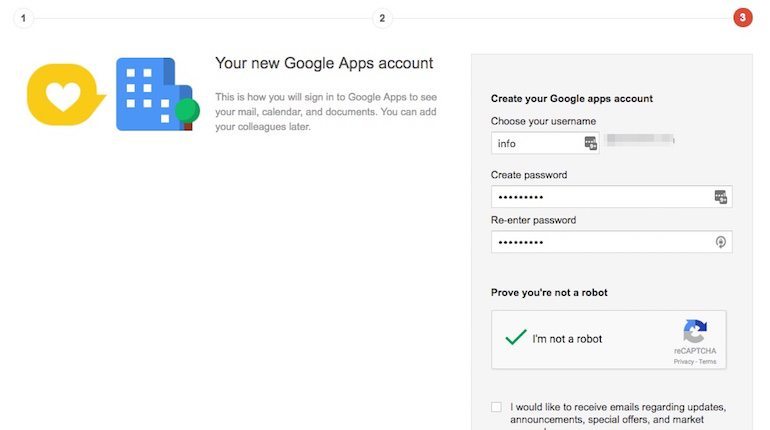Focus the Create password field
Viewport: 770px width, 430px height.
point(611,197)
